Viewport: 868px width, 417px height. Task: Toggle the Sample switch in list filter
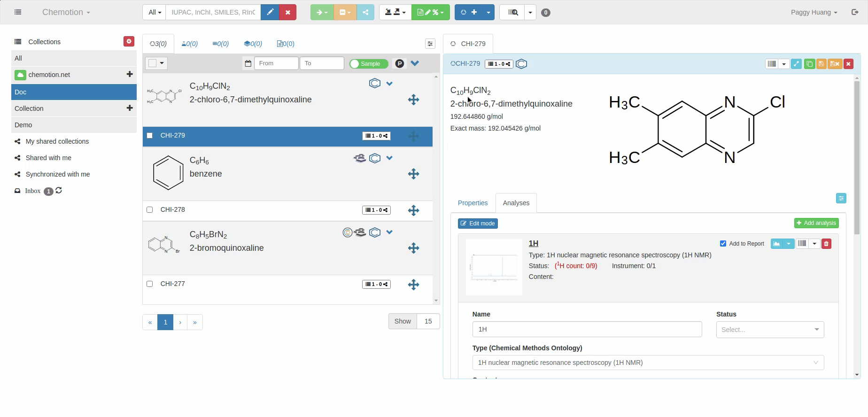369,64
